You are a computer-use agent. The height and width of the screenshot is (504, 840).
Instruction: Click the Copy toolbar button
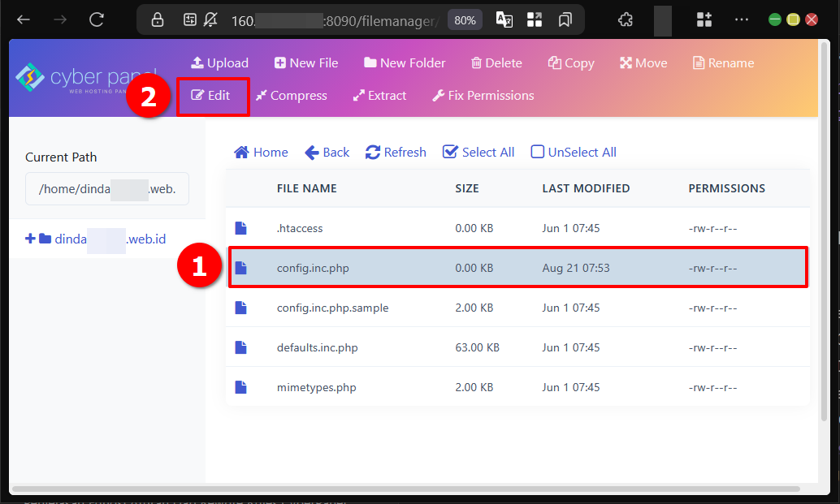[571, 63]
